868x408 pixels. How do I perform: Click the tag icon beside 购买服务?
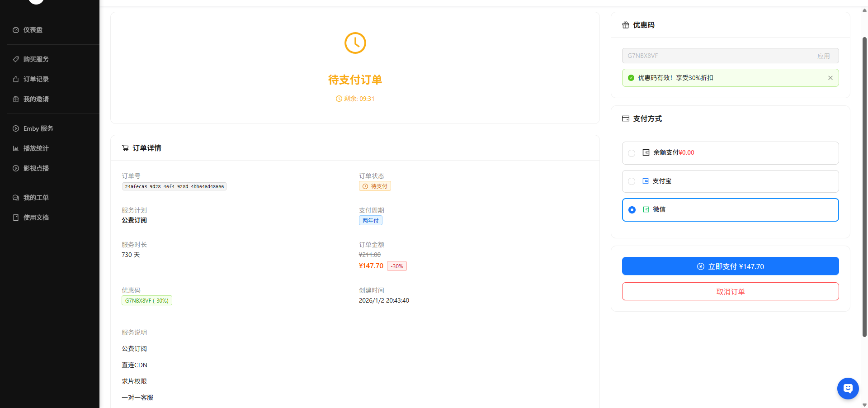(16, 59)
